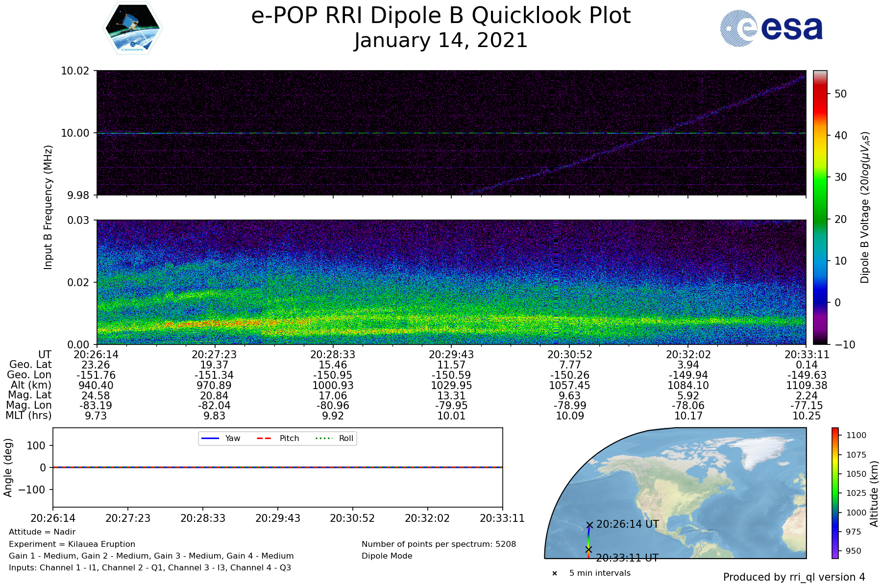Click the Altitude (km) color bar
The width and height of the screenshot is (882, 588).
point(835,493)
